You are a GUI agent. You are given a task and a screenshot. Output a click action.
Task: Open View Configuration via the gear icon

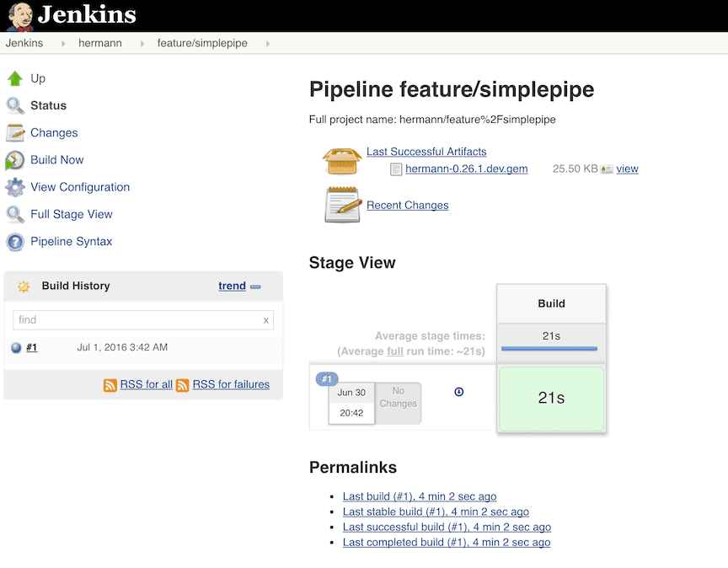pos(17,187)
